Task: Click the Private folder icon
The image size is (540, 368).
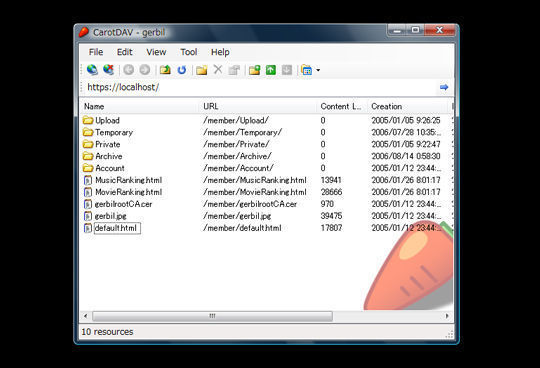Action: (88, 144)
